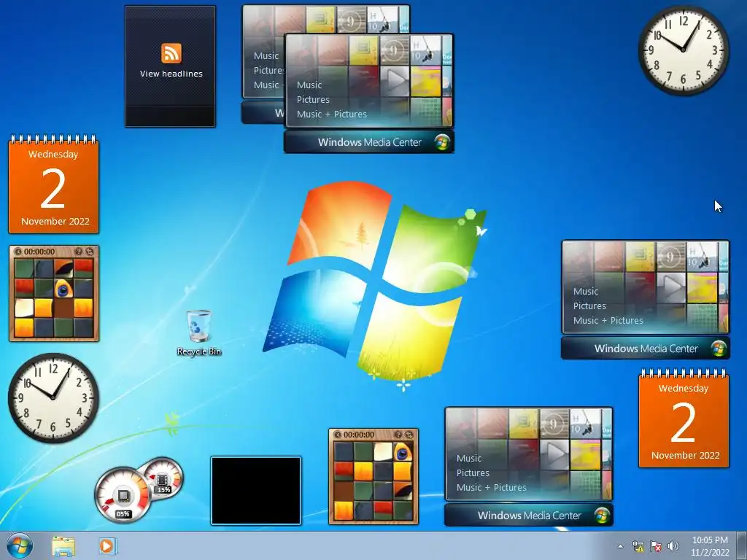
Task: Click View headlines in the feed gadget
Action: (171, 74)
